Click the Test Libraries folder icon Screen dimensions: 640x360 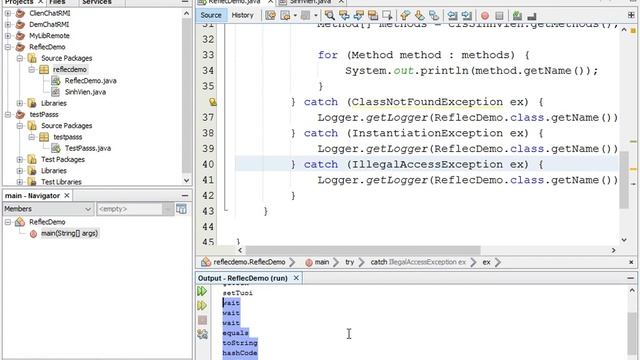click(32, 182)
